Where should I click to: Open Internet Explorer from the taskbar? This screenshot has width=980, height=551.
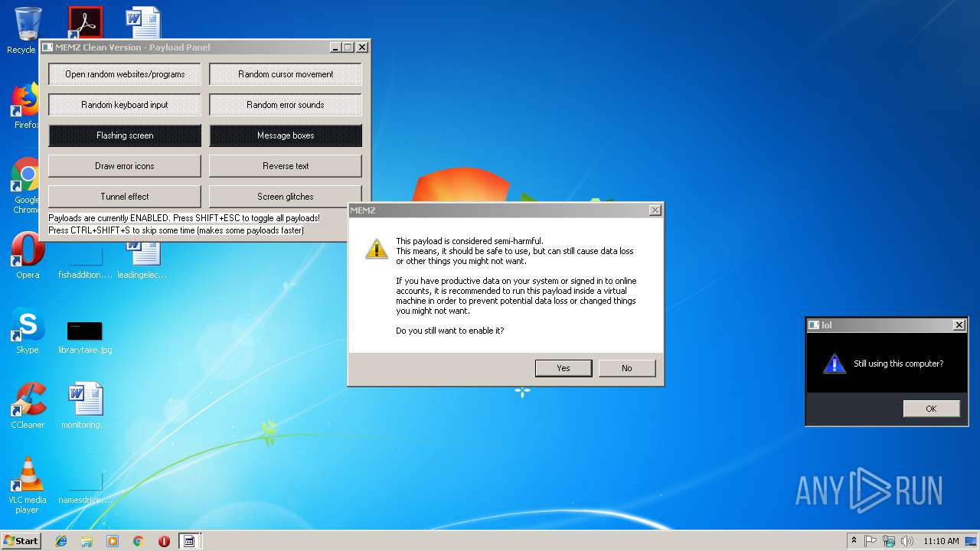point(61,541)
